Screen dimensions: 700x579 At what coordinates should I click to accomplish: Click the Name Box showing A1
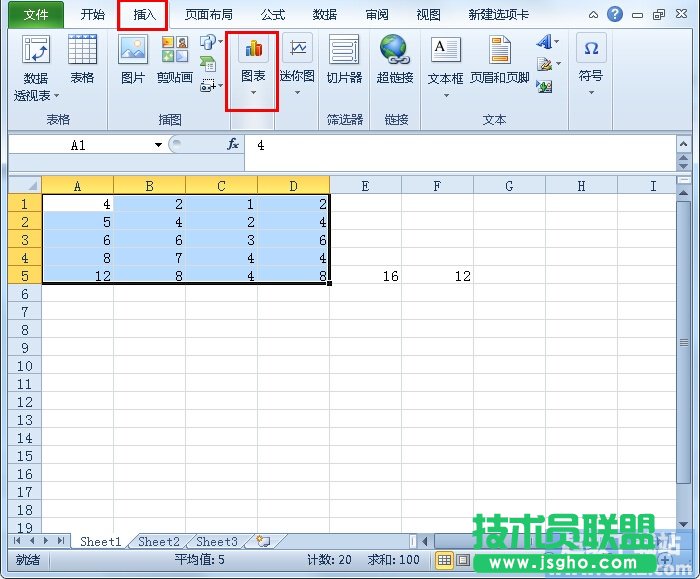[x=80, y=145]
